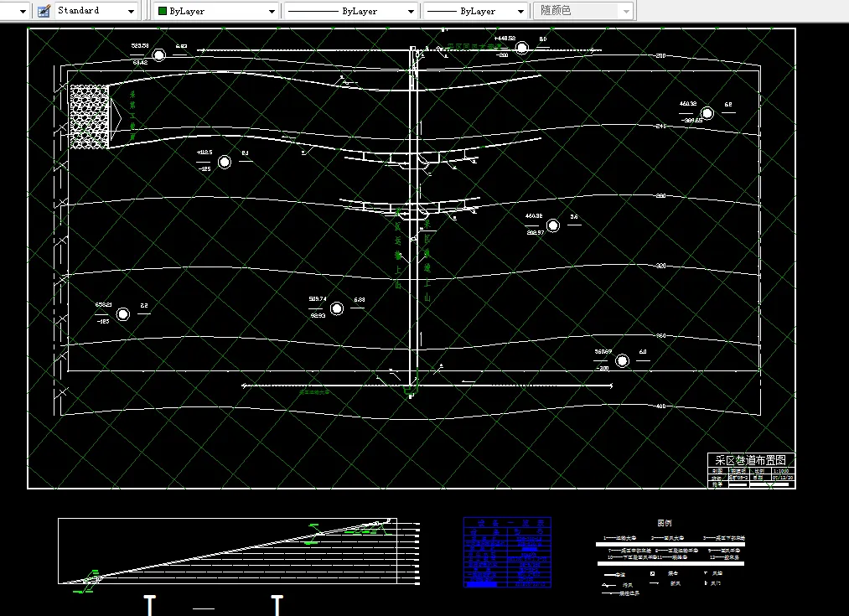Expand the leftmost toolbar dropdown arrow
The image size is (849, 616).
tap(23, 11)
